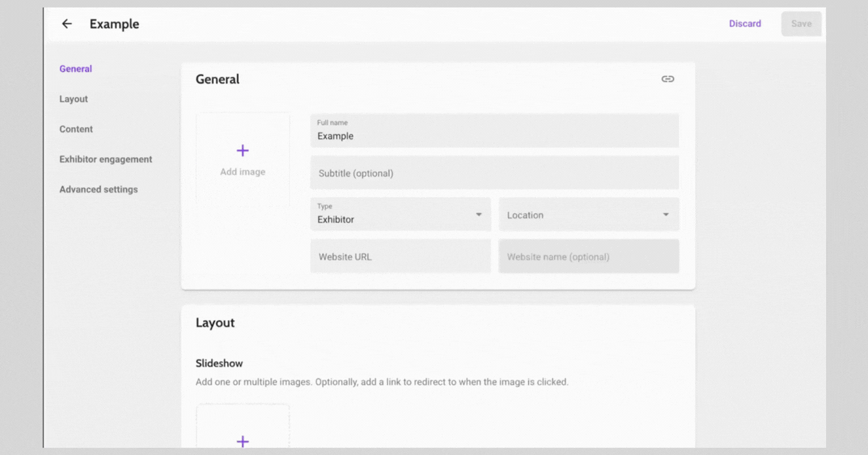Image resolution: width=868 pixels, height=455 pixels.
Task: Focus the Subtitle (optional) field
Action: pos(494,173)
